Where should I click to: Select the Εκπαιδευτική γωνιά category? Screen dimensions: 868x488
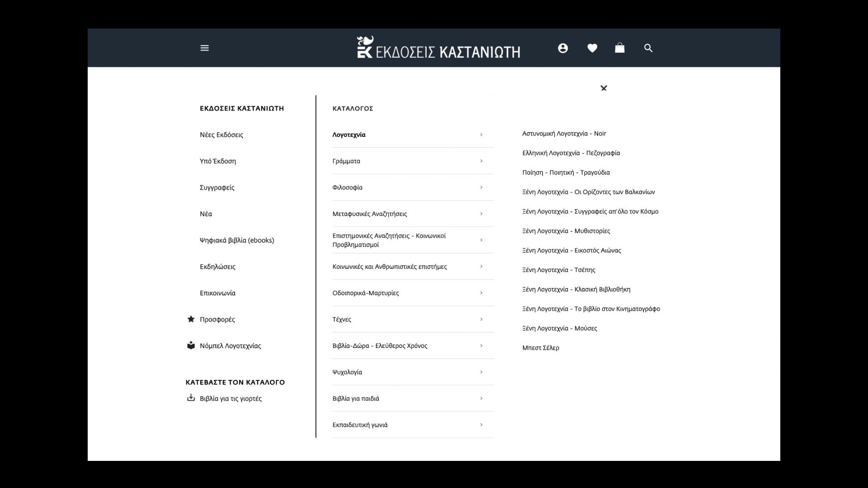360,425
